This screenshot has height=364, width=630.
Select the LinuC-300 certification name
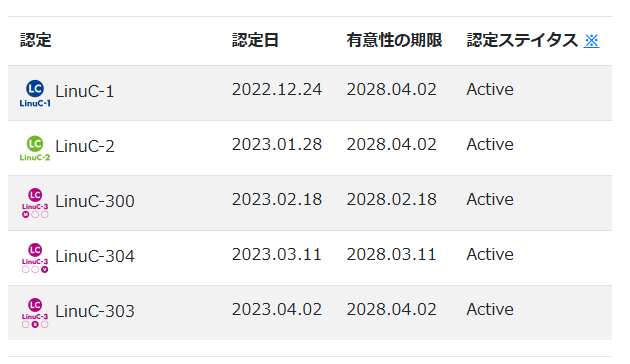95,201
